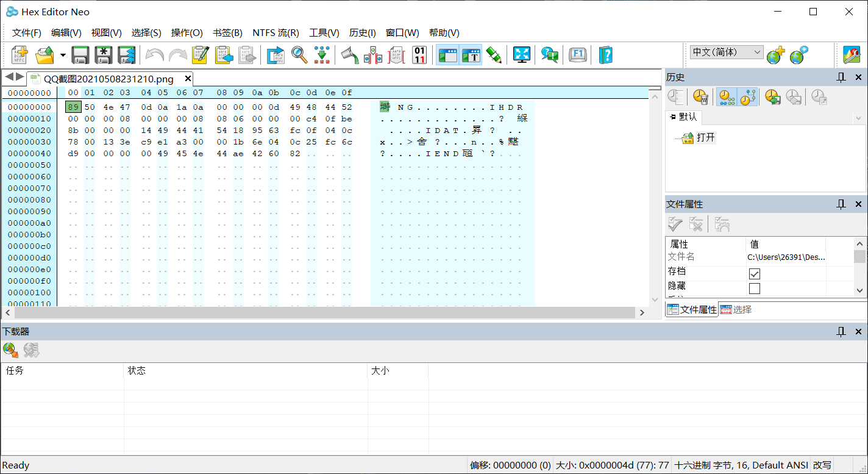Close the 历史 panel
The width and height of the screenshot is (868, 474).
(x=859, y=77)
